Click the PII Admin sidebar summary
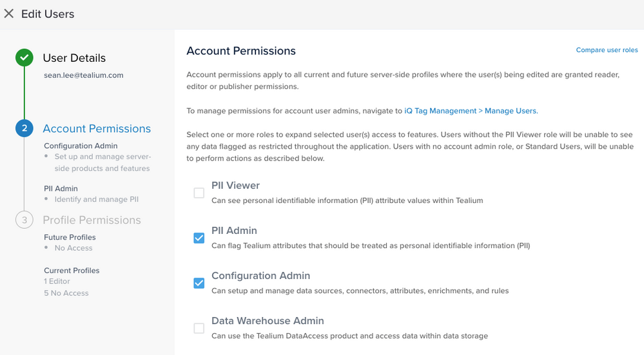This screenshot has height=355, width=644. (x=61, y=189)
